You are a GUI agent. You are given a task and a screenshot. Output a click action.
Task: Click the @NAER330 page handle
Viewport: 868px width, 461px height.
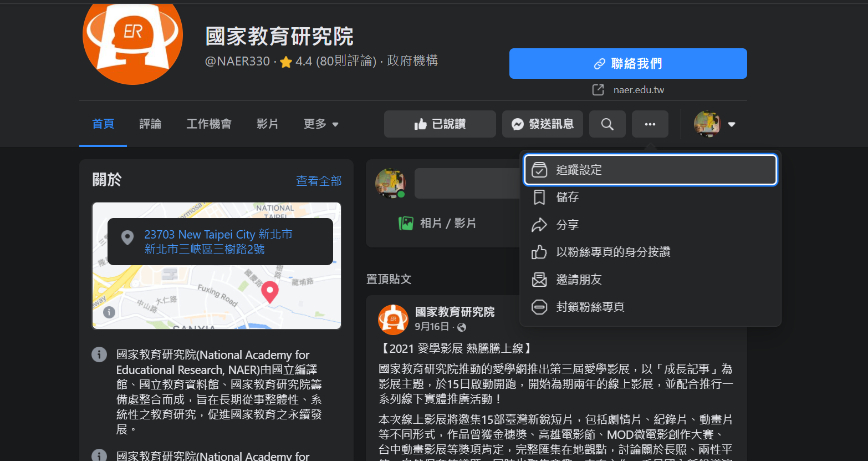tap(238, 61)
